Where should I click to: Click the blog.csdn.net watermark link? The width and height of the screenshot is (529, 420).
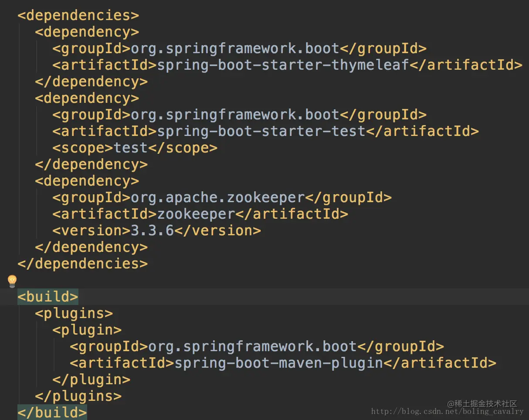pyautogui.click(x=447, y=411)
